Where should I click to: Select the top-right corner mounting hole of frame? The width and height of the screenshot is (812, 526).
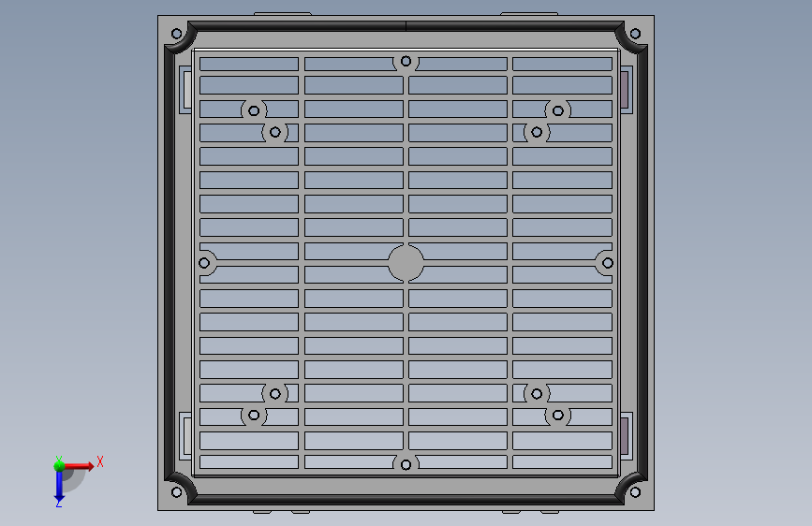point(635,34)
